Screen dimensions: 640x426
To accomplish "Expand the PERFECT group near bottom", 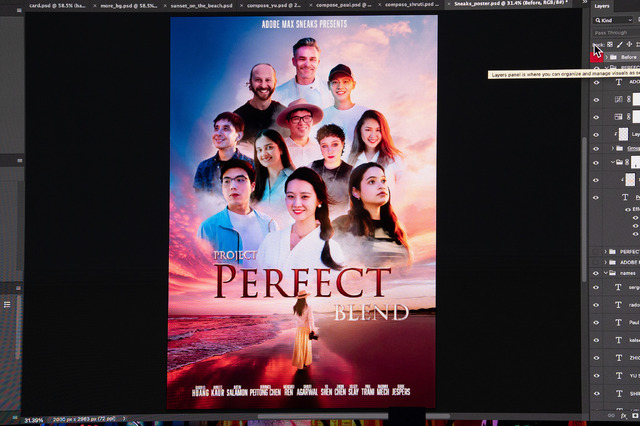I will pos(606,252).
